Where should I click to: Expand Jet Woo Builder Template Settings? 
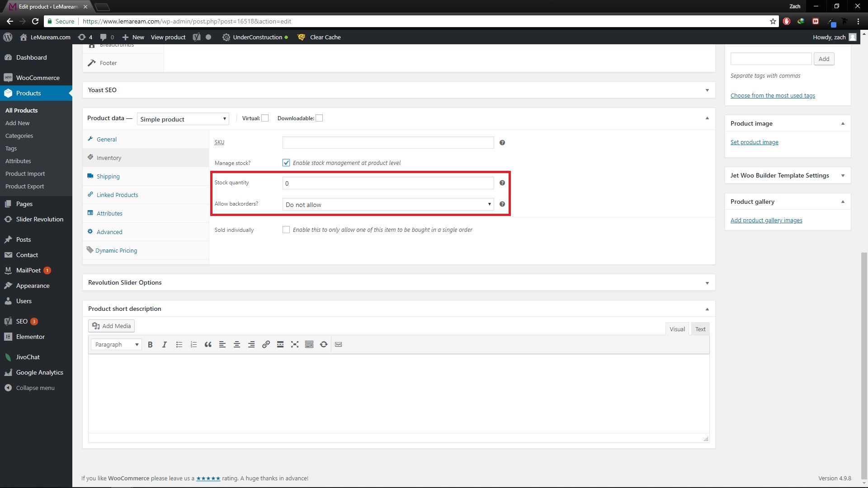[x=843, y=176]
